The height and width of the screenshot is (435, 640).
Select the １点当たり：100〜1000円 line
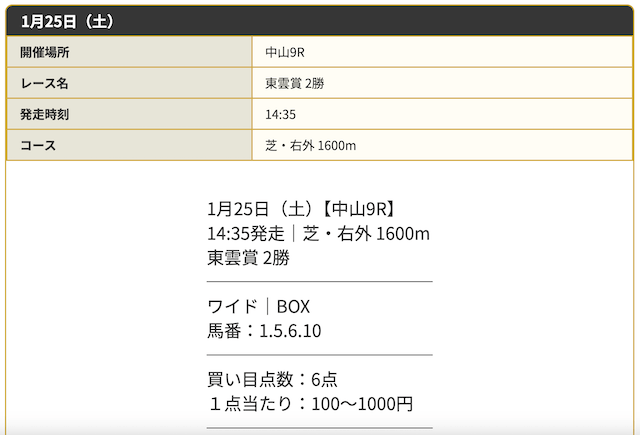point(310,404)
